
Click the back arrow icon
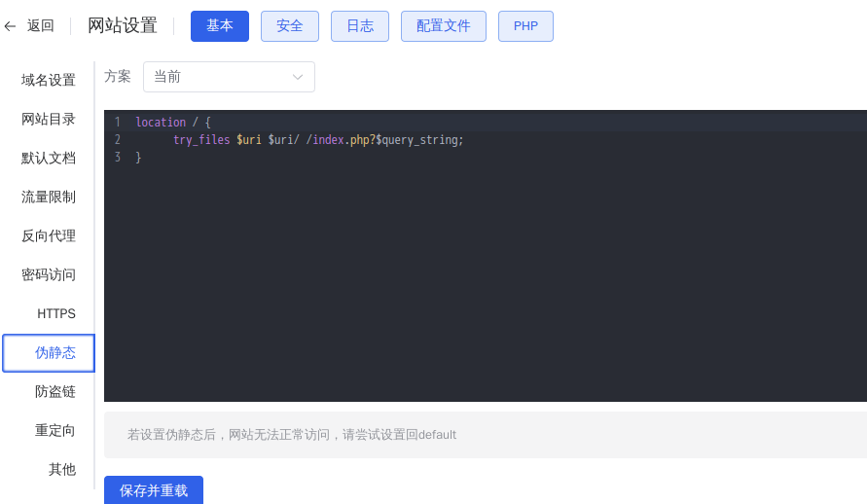10,26
